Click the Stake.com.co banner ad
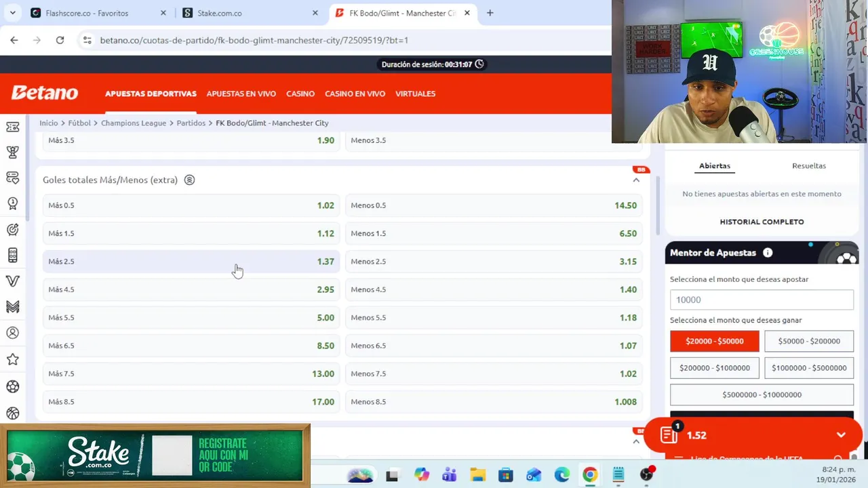The height and width of the screenshot is (488, 868). point(155,455)
